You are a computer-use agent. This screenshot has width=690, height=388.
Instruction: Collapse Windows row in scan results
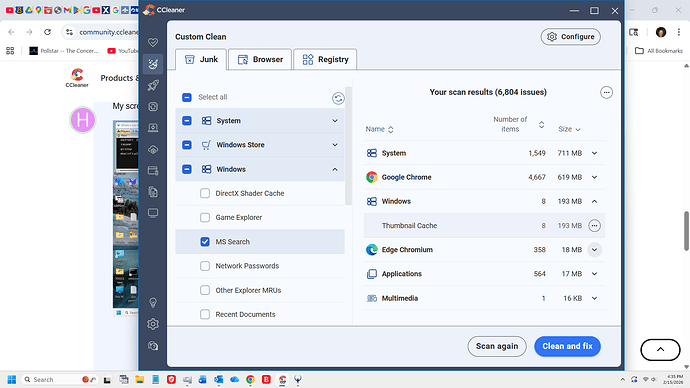coord(594,201)
